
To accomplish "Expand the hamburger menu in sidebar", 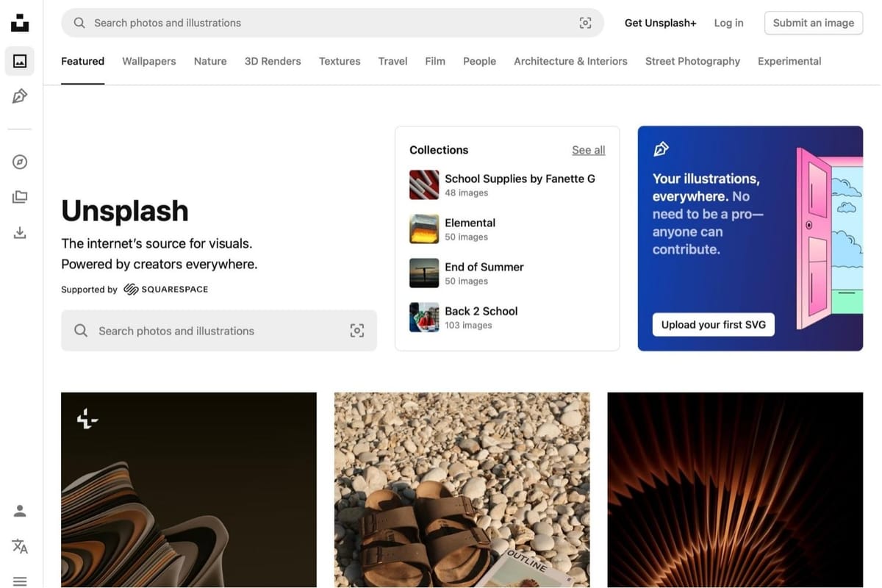I will click(x=20, y=581).
